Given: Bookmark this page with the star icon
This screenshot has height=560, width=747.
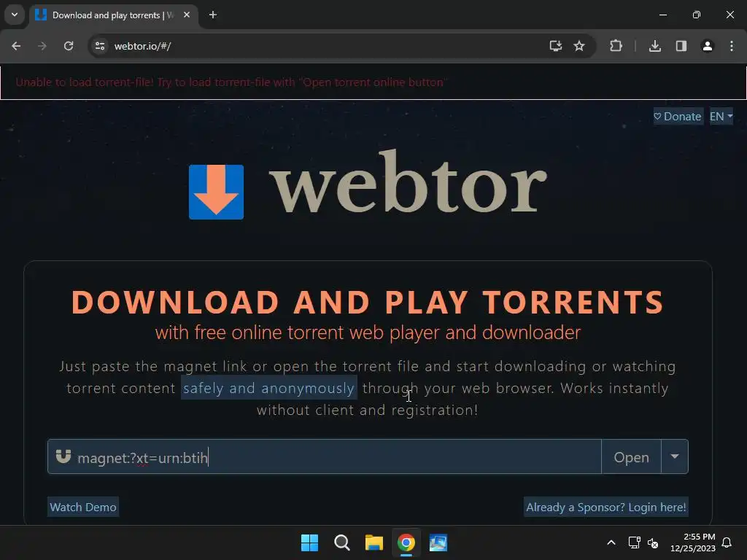Looking at the screenshot, I should click(578, 46).
